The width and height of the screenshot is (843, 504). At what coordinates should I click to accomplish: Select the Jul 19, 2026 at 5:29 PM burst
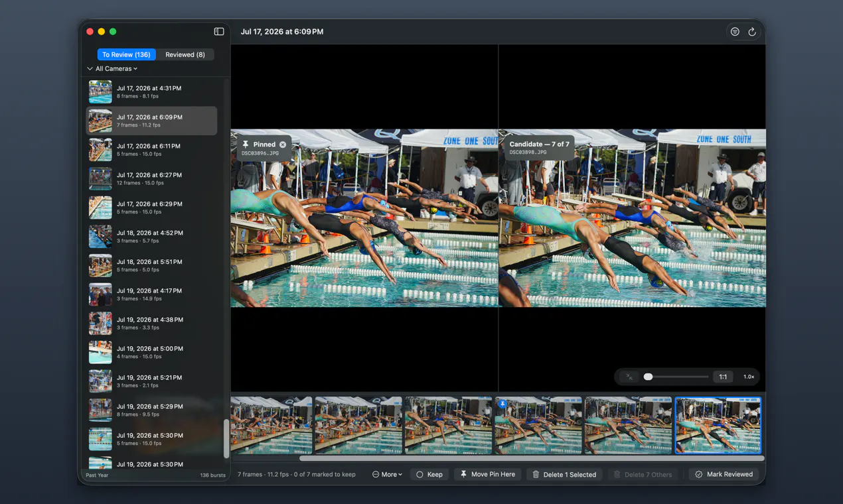click(152, 410)
